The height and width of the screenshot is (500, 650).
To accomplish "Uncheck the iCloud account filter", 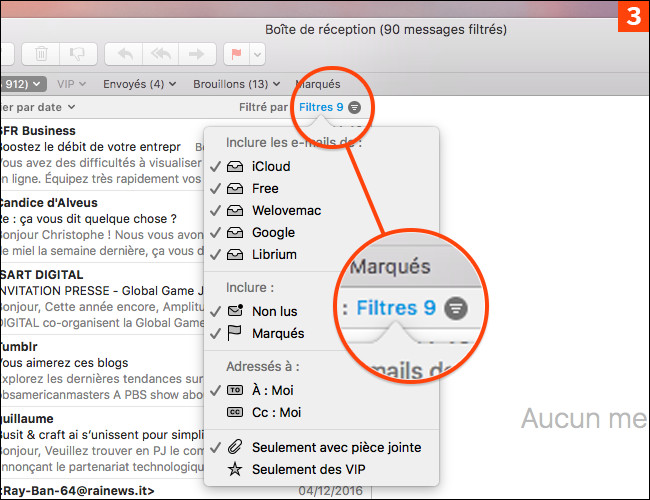I will pyautogui.click(x=271, y=166).
